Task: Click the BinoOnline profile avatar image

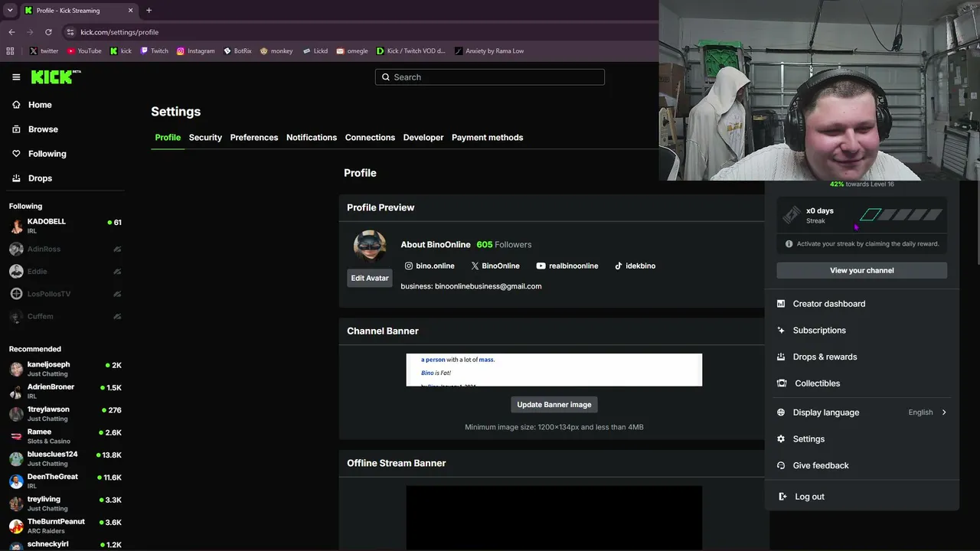Action: pos(370,246)
